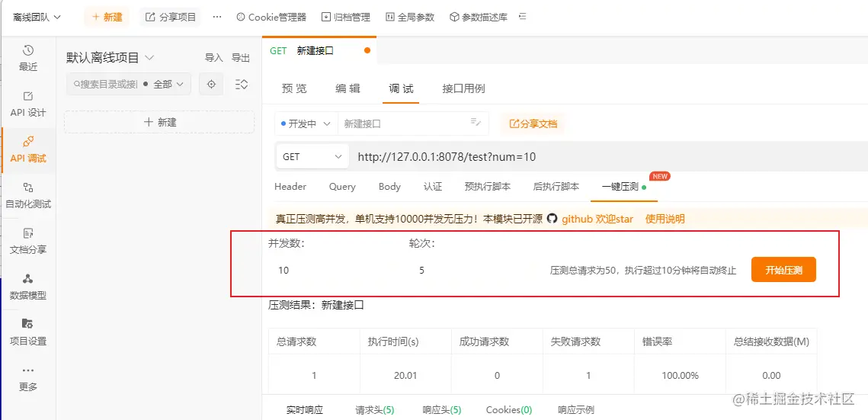This screenshot has width=868, height=420.
Task: Select the GET 新建接口 request tab
Action: [x=320, y=50]
